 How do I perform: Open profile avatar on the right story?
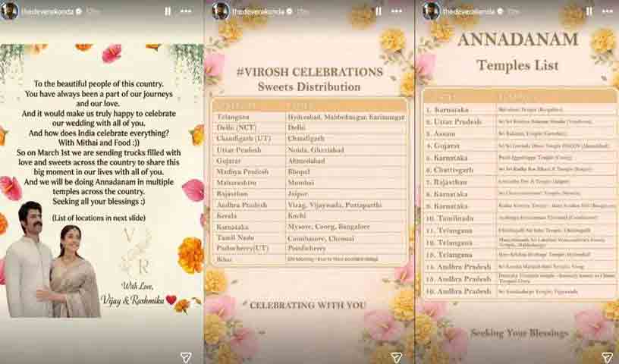tap(430, 11)
